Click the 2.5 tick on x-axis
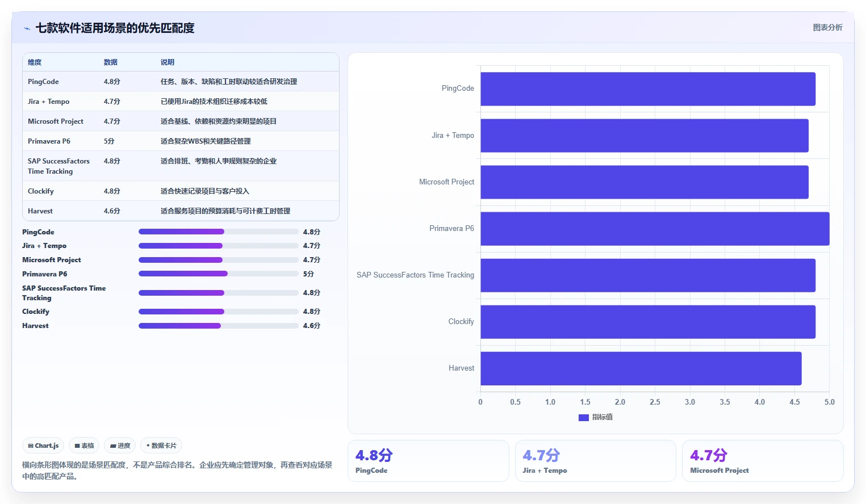The width and height of the screenshot is (866, 504). [655, 402]
